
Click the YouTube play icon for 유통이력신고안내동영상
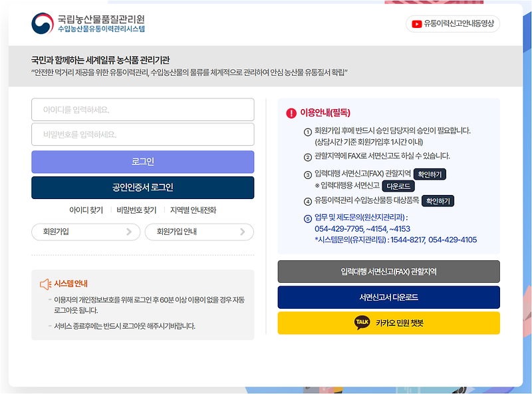tap(416, 23)
